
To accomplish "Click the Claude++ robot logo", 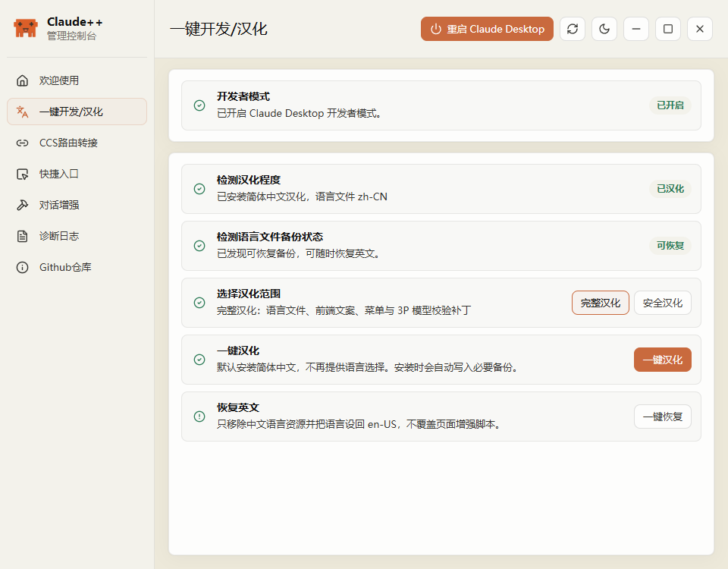I will click(x=26, y=28).
